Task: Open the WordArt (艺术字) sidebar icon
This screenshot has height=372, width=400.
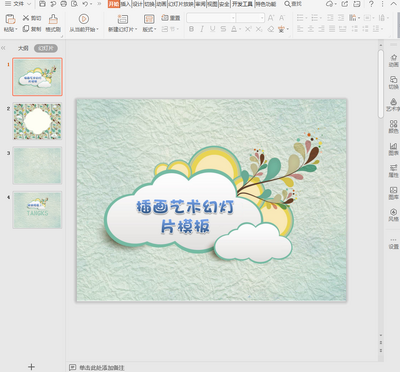Action: (393, 105)
